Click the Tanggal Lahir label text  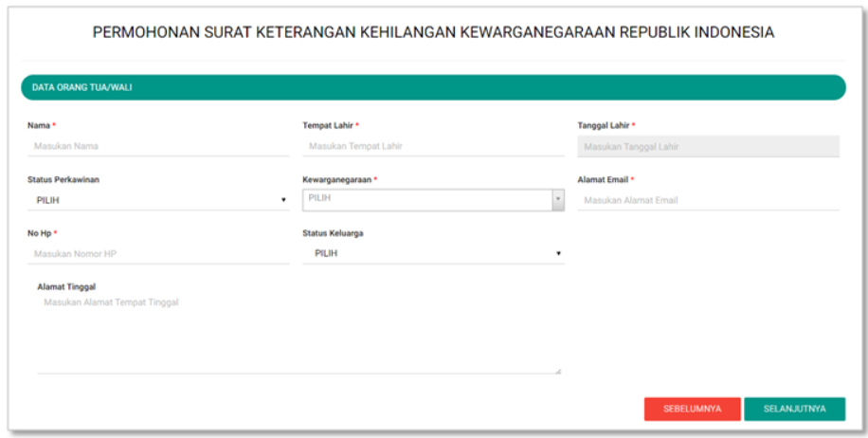pyautogui.click(x=604, y=125)
